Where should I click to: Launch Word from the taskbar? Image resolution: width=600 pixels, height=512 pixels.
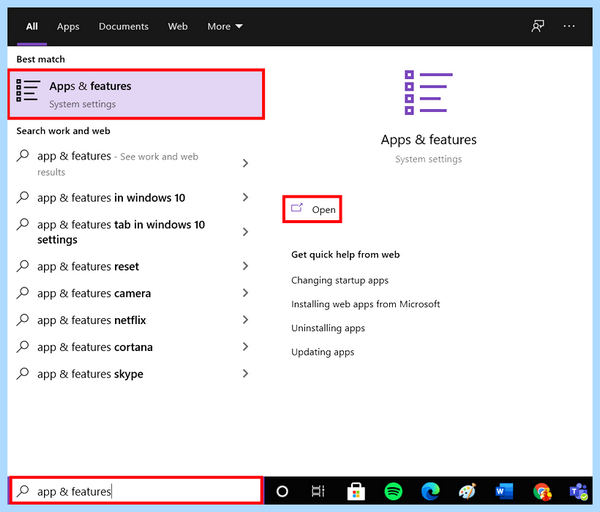pos(504,491)
